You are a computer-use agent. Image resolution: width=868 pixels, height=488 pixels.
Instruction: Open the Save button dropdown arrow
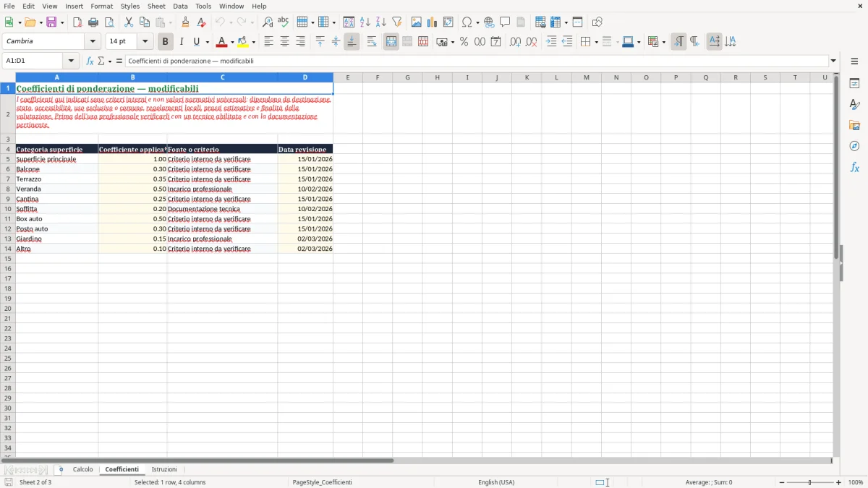(62, 22)
